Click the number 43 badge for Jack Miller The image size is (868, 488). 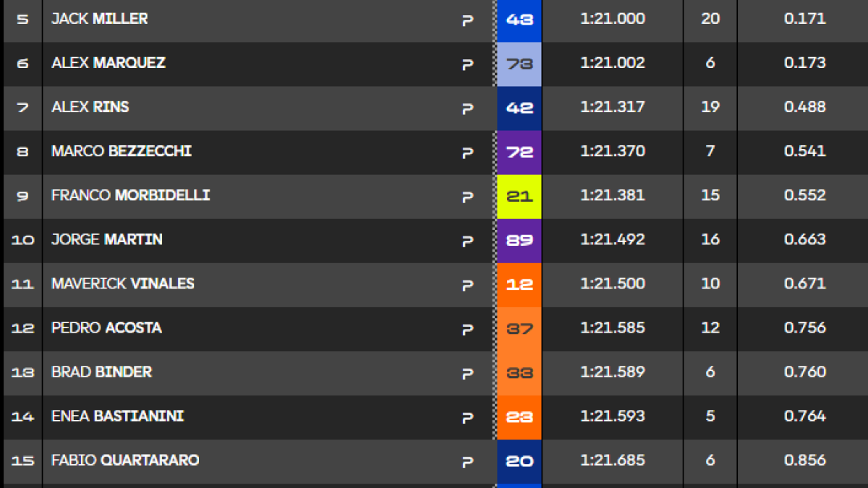[x=519, y=20]
